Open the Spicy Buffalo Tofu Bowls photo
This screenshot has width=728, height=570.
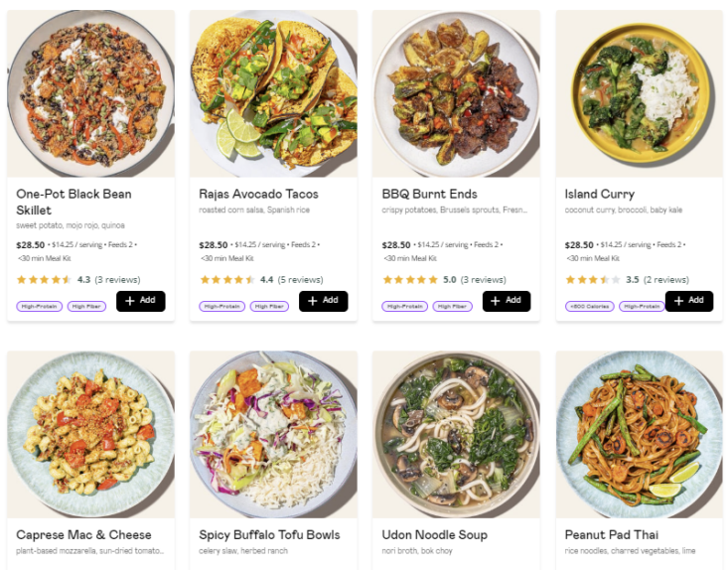point(273,435)
